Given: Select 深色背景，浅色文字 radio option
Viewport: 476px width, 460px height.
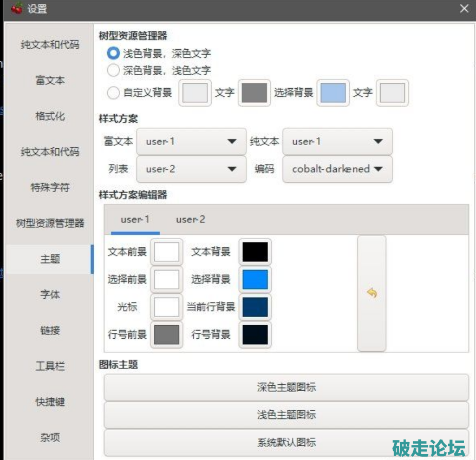Looking at the screenshot, I should (113, 70).
